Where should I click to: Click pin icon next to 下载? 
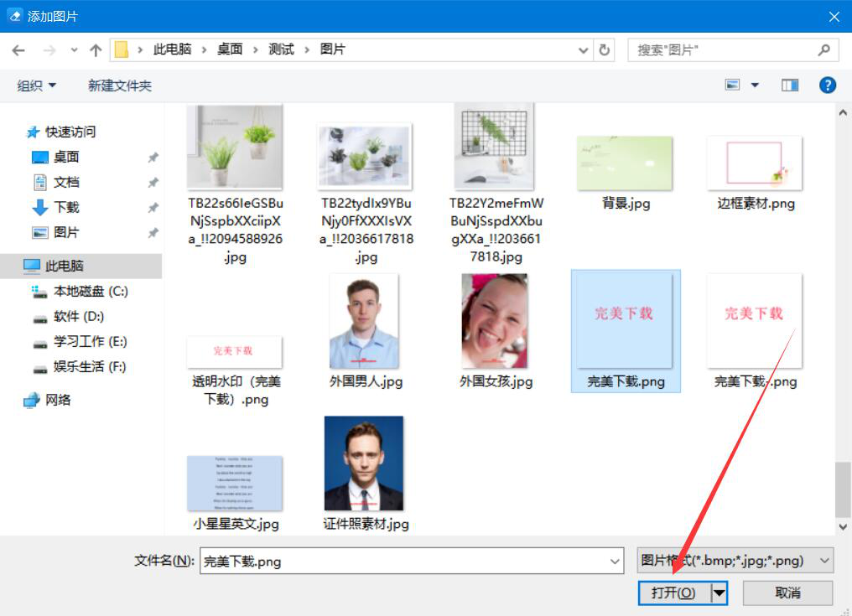(153, 208)
